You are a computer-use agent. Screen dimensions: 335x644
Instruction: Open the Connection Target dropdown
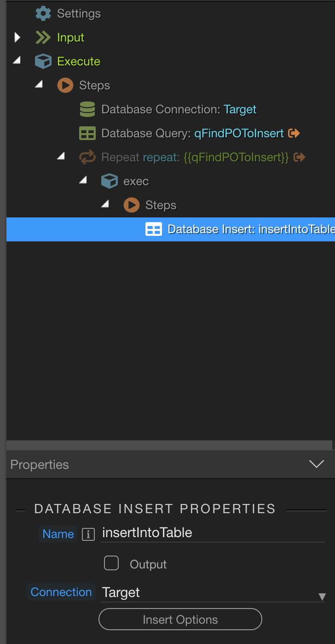pyautogui.click(x=213, y=592)
